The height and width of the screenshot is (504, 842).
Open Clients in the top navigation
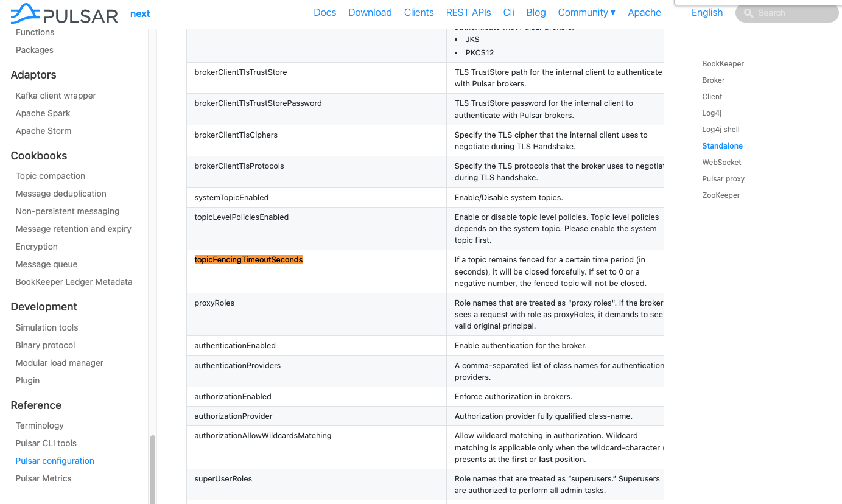click(x=419, y=12)
